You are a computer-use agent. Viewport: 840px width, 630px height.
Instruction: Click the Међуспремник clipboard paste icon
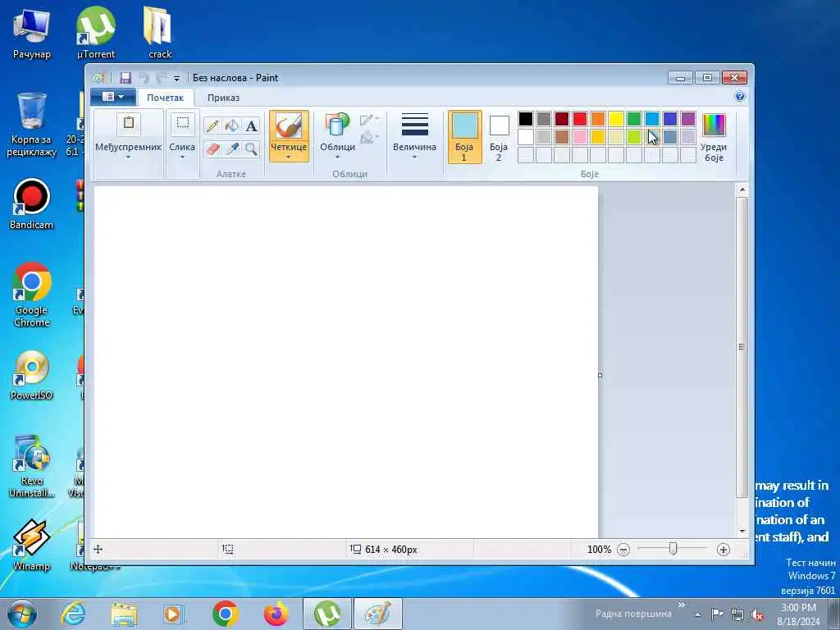tap(129, 124)
